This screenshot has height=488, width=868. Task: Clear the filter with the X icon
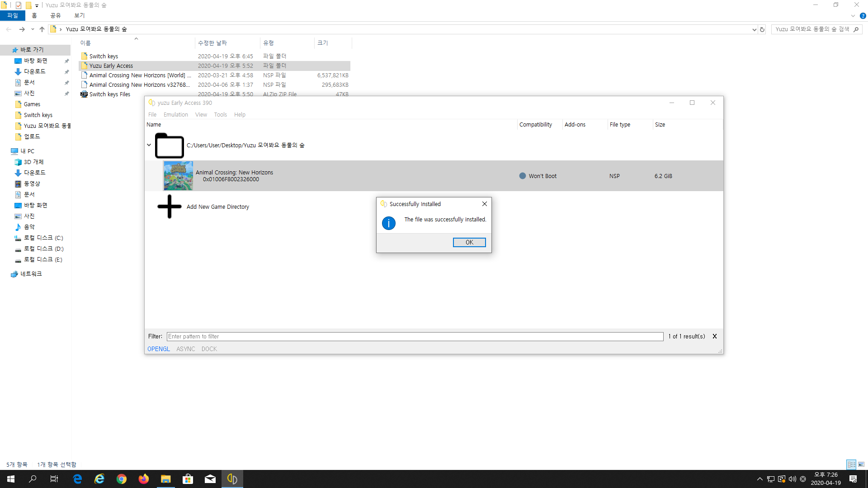(x=715, y=337)
